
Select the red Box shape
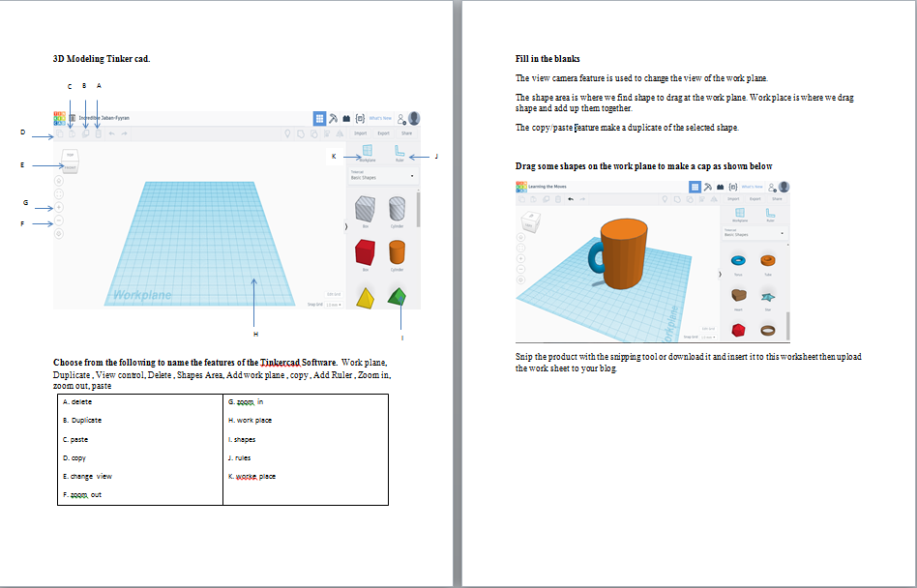365,252
